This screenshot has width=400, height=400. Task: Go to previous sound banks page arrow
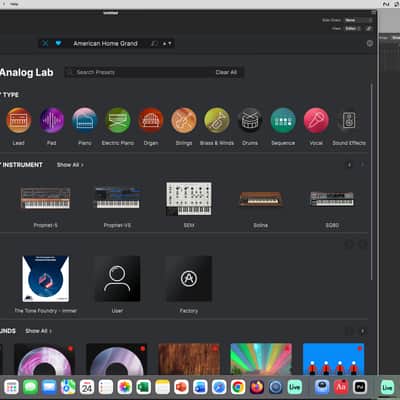[349, 245]
